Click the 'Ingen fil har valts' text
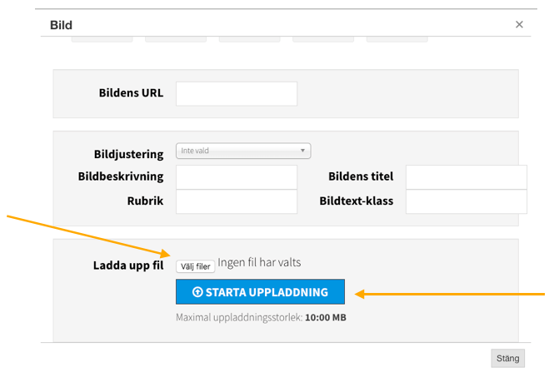 (x=259, y=262)
